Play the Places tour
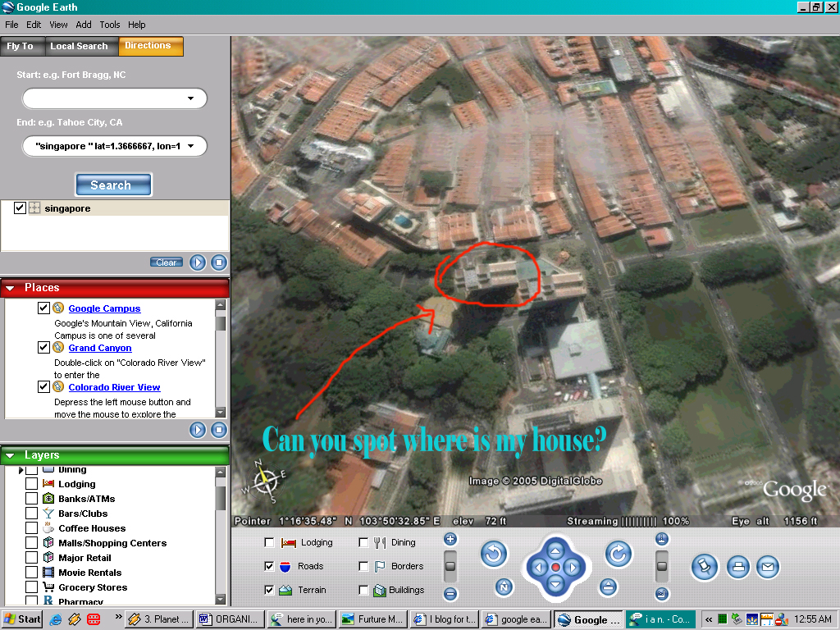 pos(198,430)
